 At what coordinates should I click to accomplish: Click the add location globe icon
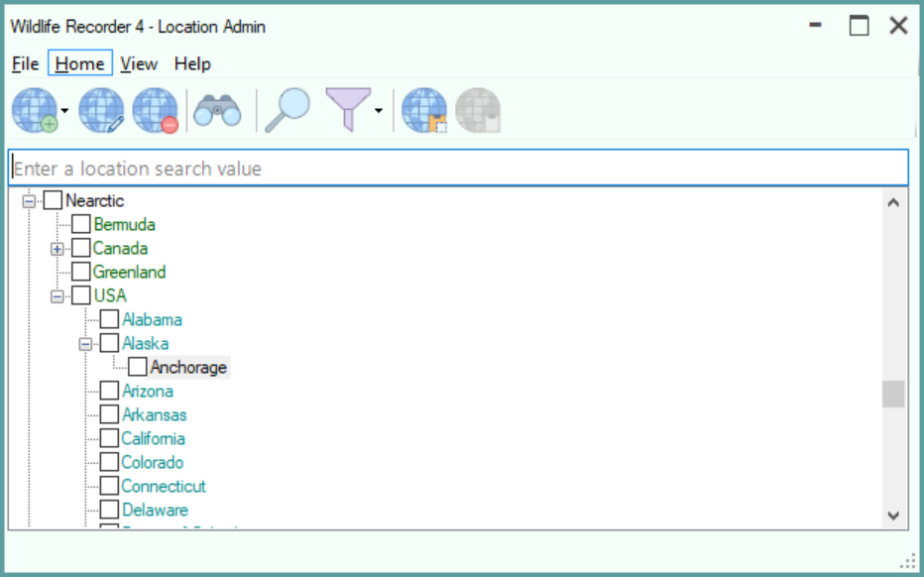[x=35, y=110]
